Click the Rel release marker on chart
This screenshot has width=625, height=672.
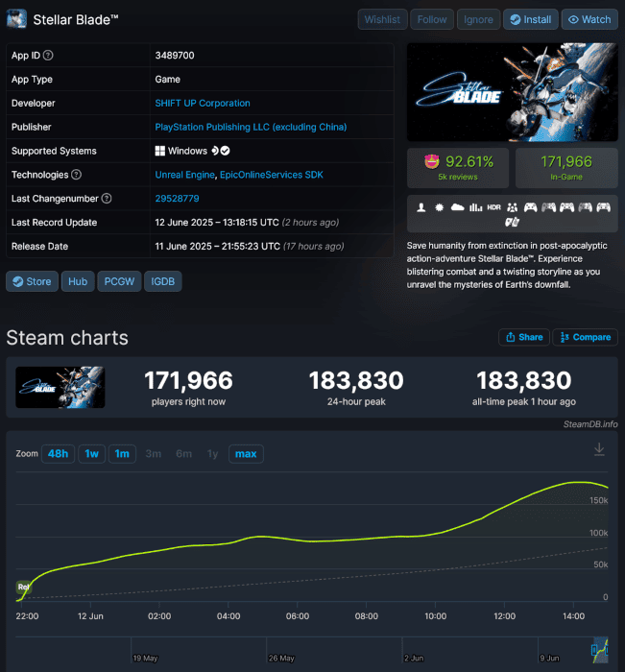(x=23, y=587)
